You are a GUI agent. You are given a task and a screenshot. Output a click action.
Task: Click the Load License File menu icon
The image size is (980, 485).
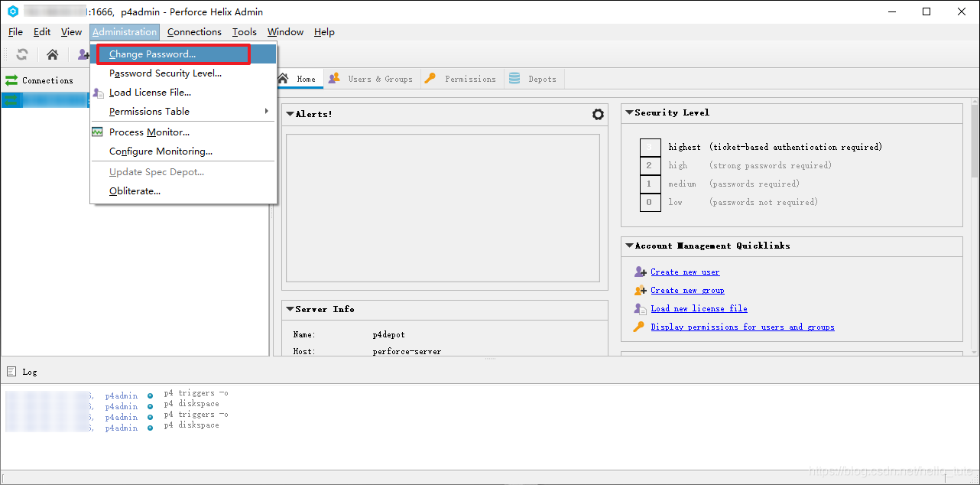click(98, 93)
